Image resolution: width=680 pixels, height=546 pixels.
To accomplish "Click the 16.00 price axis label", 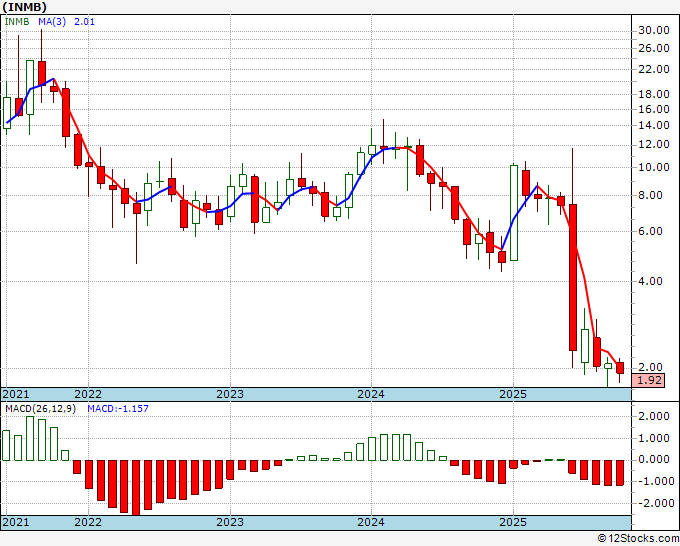I will (x=654, y=109).
